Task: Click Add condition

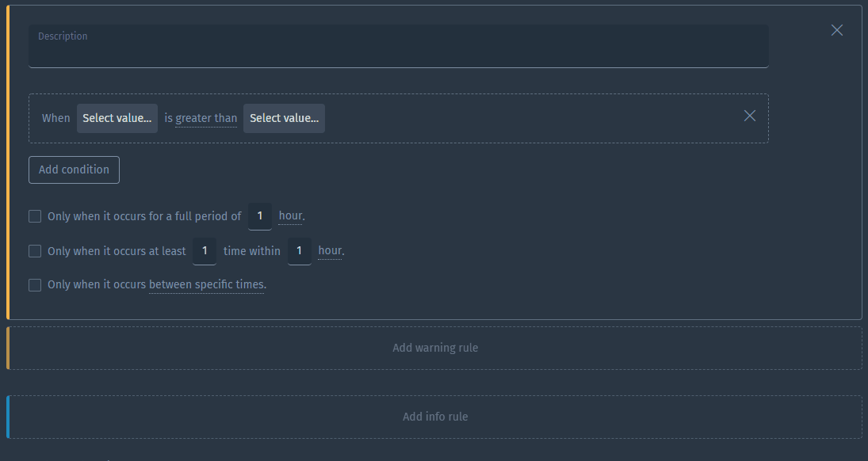Action: (x=74, y=170)
